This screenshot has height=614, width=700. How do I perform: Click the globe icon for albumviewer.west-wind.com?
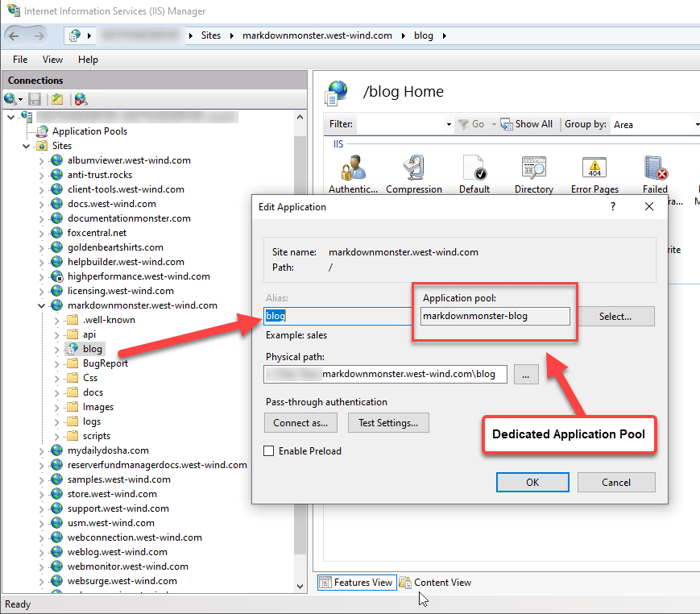(x=56, y=160)
